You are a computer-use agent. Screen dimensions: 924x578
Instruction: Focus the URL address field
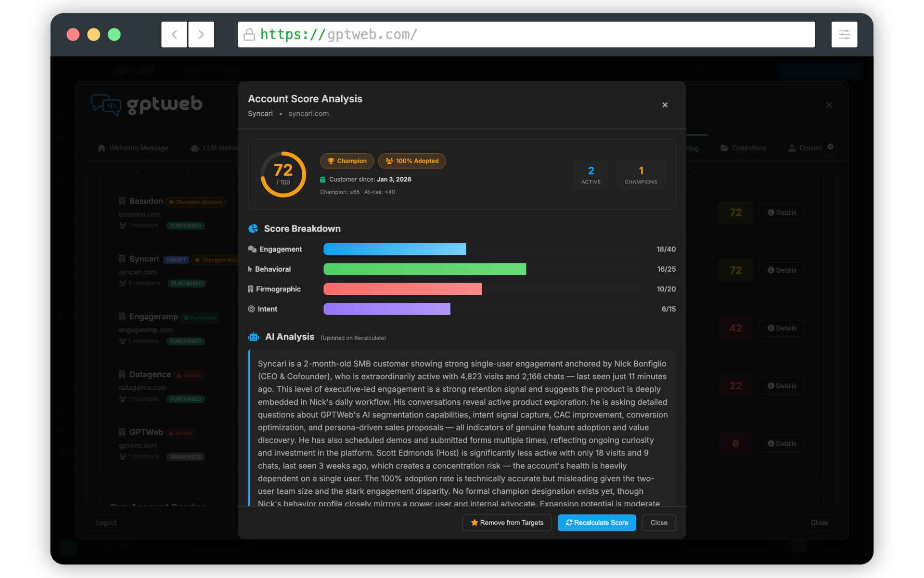[x=526, y=35]
